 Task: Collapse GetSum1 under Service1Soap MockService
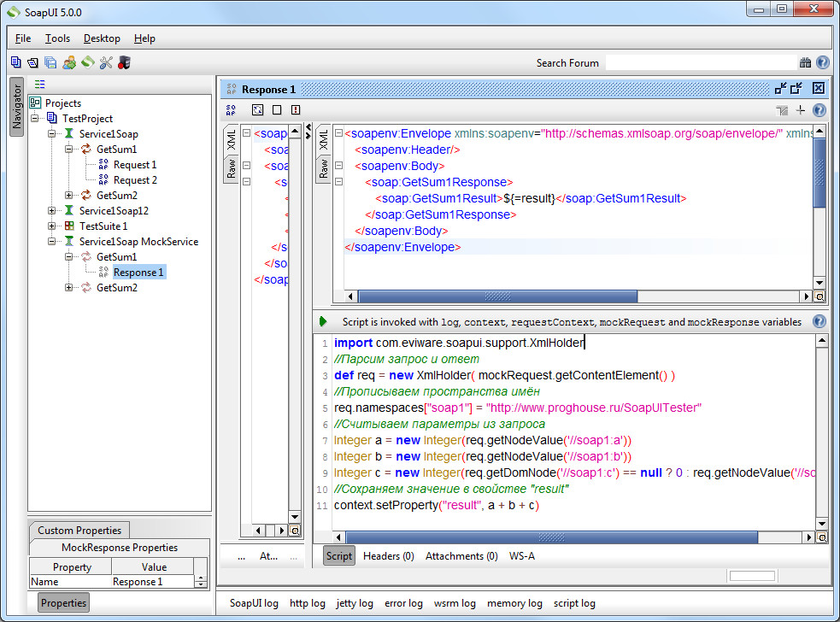69,257
